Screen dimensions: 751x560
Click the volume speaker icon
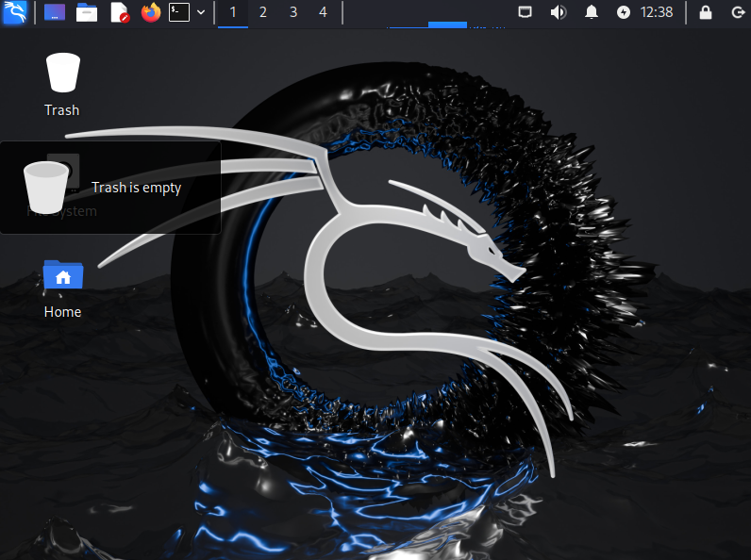click(x=559, y=12)
